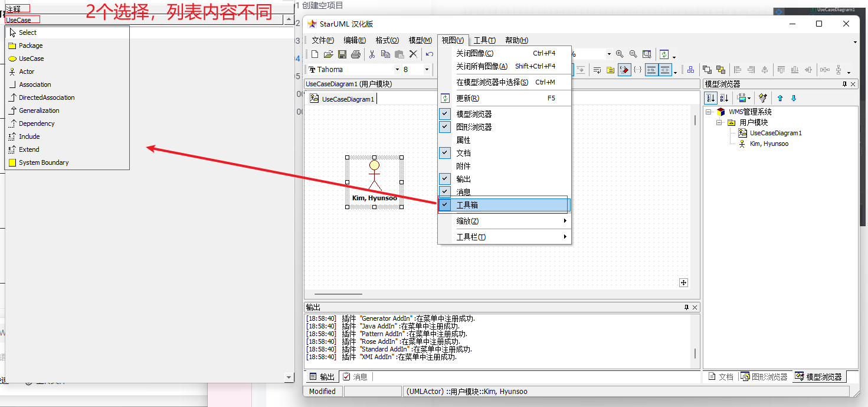
Task: Click the layout diagram icon
Action: click(x=690, y=70)
